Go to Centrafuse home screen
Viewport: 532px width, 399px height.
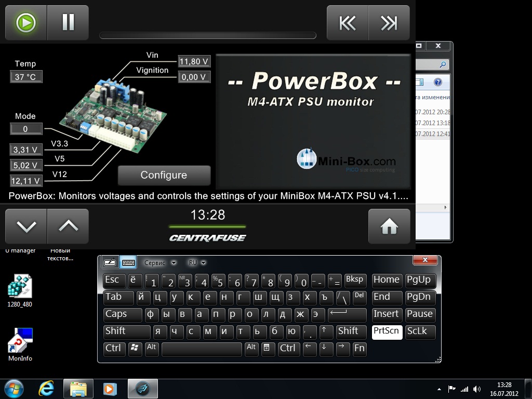pos(389,226)
